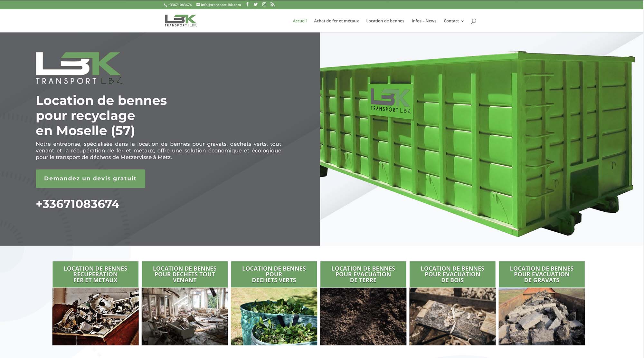
Task: Click heading Location de bennes pour recyclage
Action: click(101, 116)
